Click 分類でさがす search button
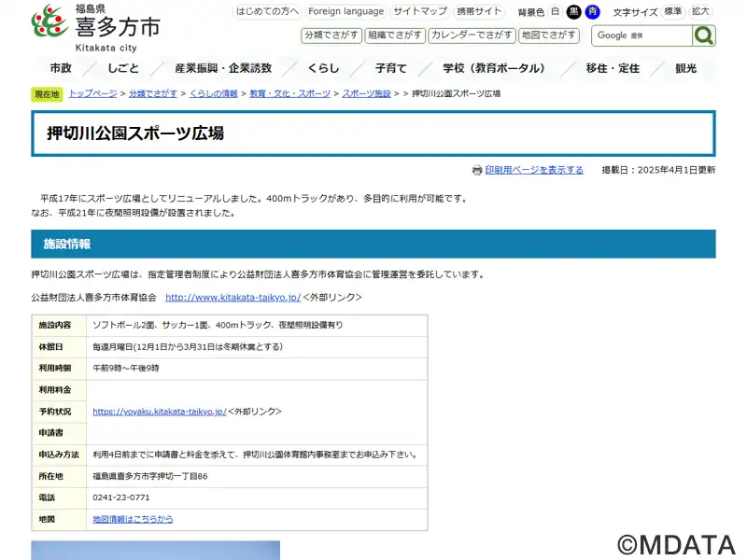 (331, 35)
